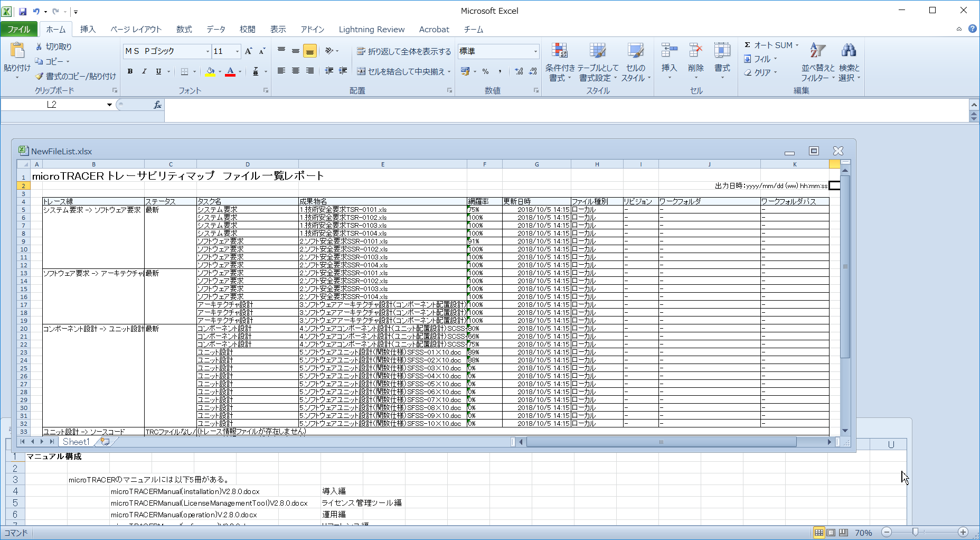Toggle Underline formatting
The width and height of the screenshot is (980, 540).
coord(158,71)
